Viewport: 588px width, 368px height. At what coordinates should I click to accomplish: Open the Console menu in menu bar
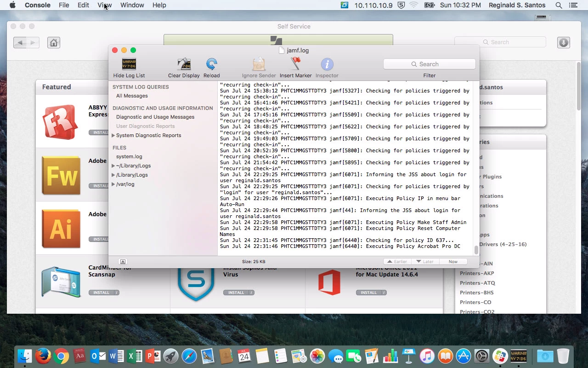[x=38, y=5]
